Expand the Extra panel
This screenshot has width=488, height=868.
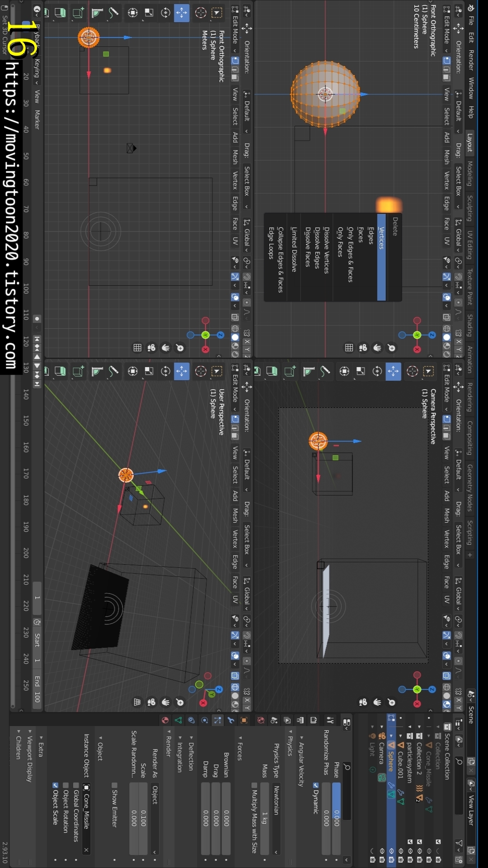pos(41,746)
